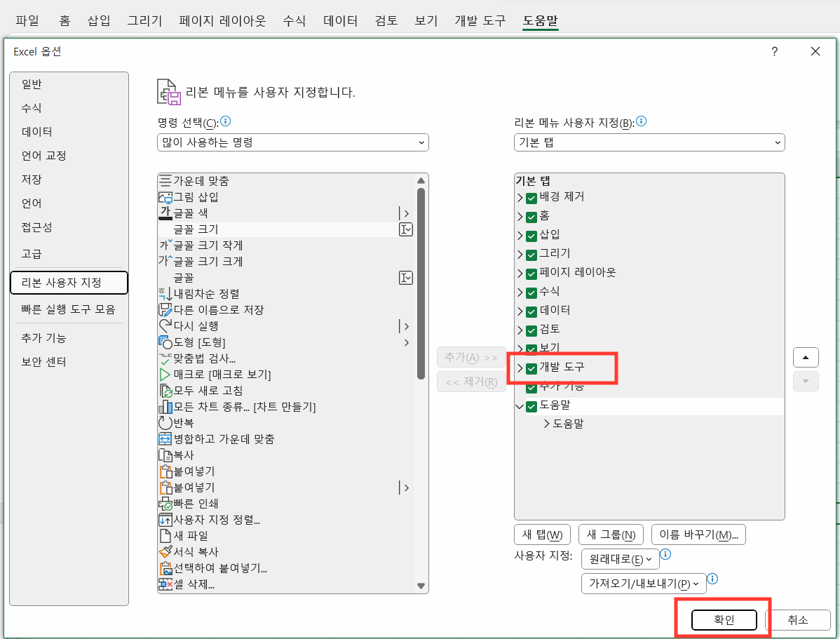Click the Sort Descending command icon
The image size is (840, 639).
(165, 294)
